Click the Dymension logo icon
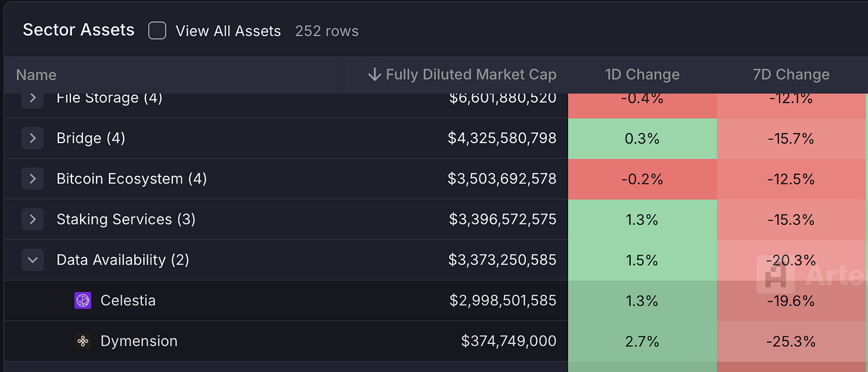Screen dimensions: 868x372 83,341
